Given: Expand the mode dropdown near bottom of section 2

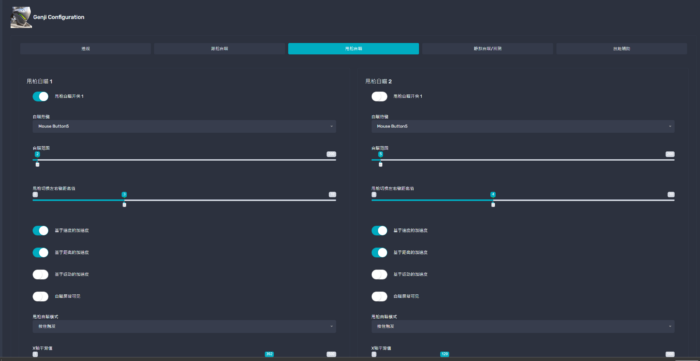Looking at the screenshot, I should 523,327.
